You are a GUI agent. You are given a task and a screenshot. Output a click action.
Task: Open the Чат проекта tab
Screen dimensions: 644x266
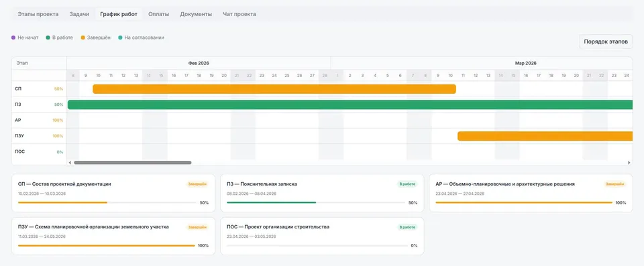(x=239, y=14)
